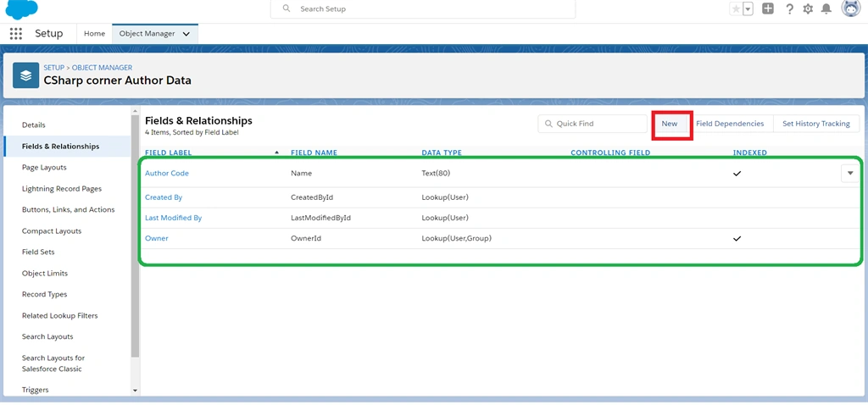Click the custom object layers icon
868x405 pixels.
pos(25,75)
